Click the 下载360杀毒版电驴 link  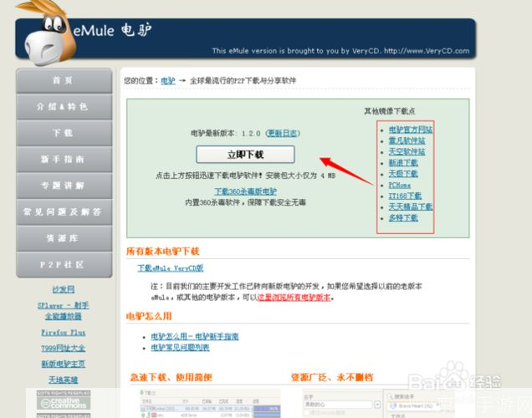click(x=246, y=191)
